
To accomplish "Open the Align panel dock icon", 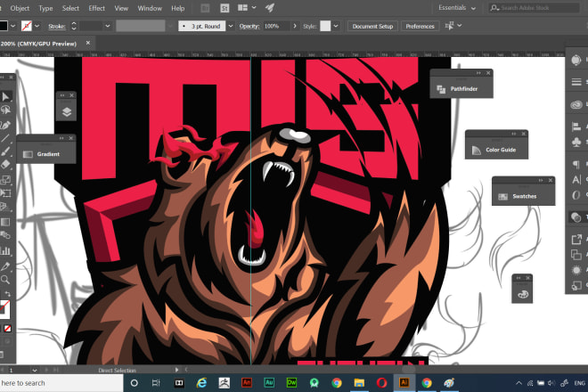I will click(x=576, y=127).
